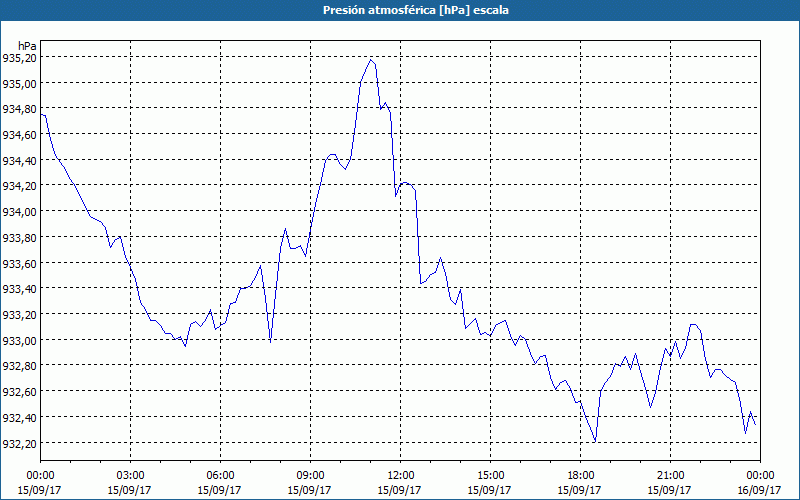800x500 pixels.
Task: Click the 18:00 time axis label
Action: [580, 476]
